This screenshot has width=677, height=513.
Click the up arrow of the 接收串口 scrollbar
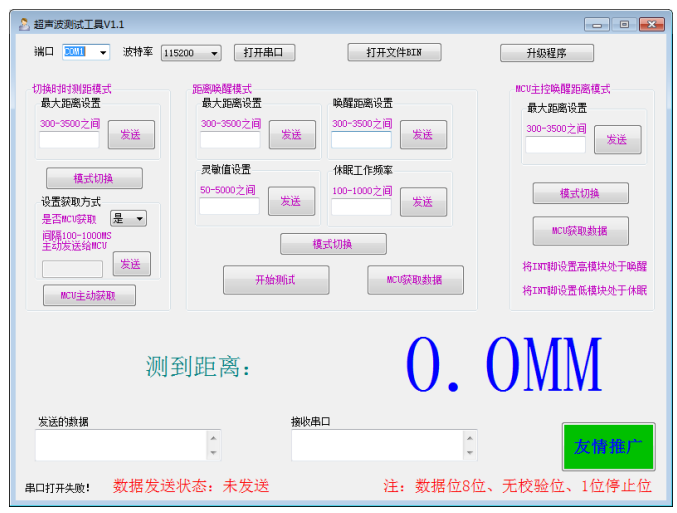(470, 438)
